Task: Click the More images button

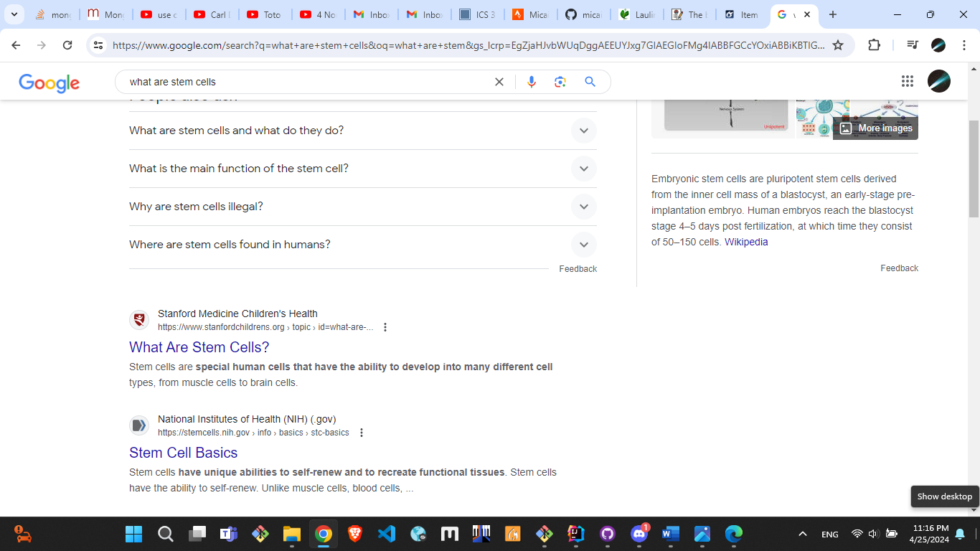Action: tap(877, 128)
